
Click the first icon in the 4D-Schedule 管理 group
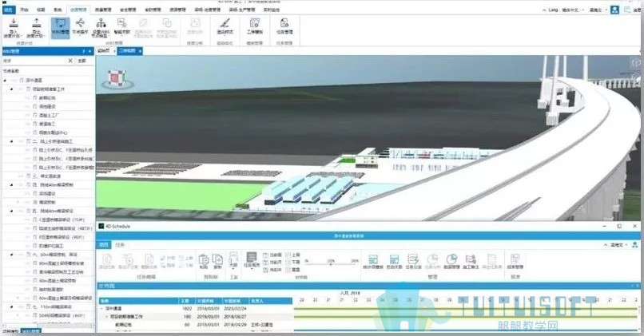click(x=373, y=259)
